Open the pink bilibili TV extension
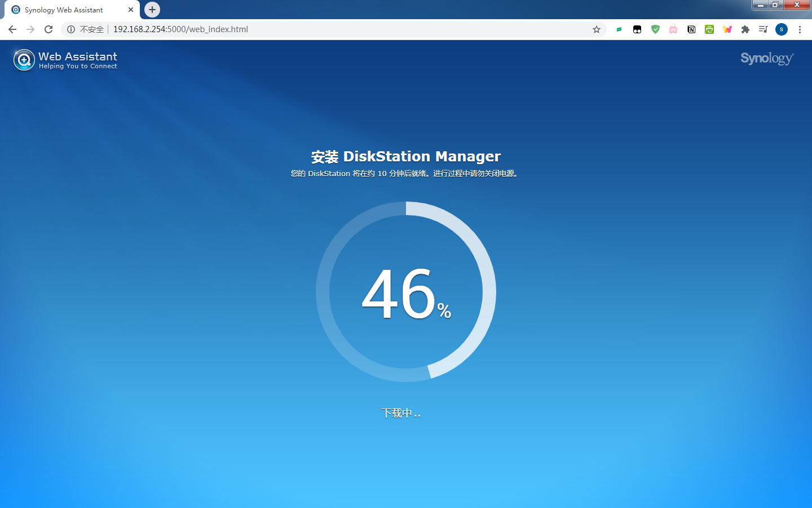 pos(673,29)
